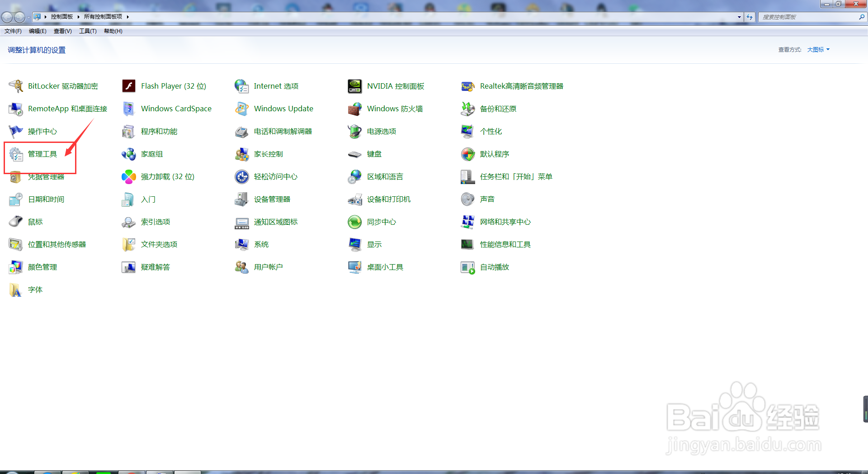Open 用户帐户 link
The width and height of the screenshot is (868, 474).
pyautogui.click(x=269, y=267)
